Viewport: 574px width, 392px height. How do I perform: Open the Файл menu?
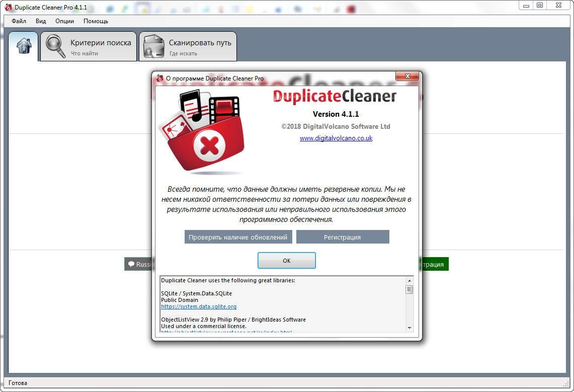tap(19, 21)
